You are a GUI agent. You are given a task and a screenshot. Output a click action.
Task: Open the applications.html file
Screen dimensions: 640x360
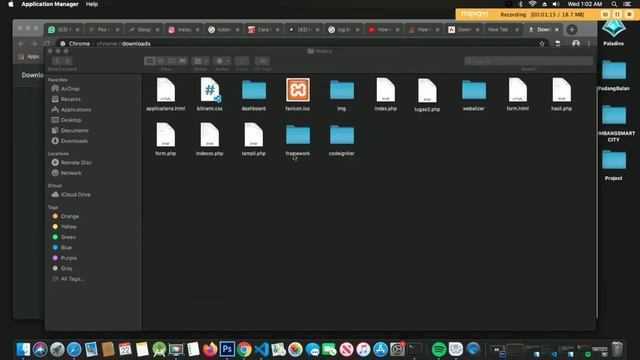(x=165, y=94)
